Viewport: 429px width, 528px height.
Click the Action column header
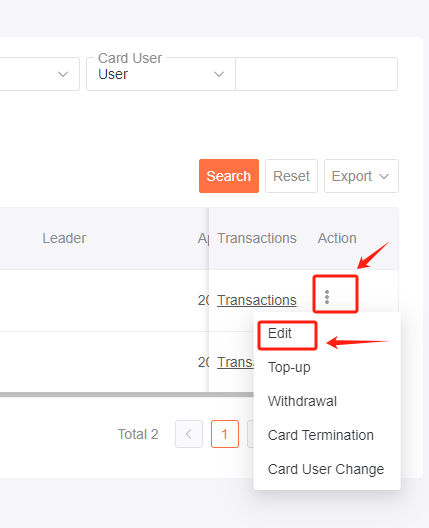point(337,238)
